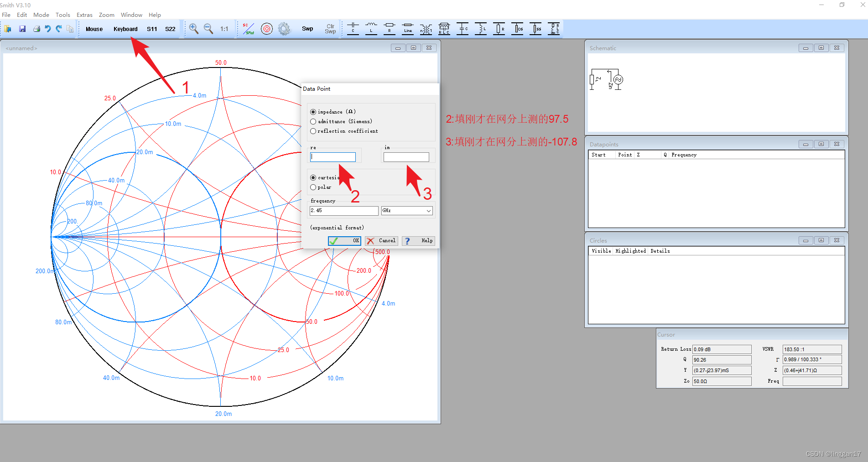Insert a shorted stub (SS) element
868x462 pixels.
pyautogui.click(x=535, y=29)
